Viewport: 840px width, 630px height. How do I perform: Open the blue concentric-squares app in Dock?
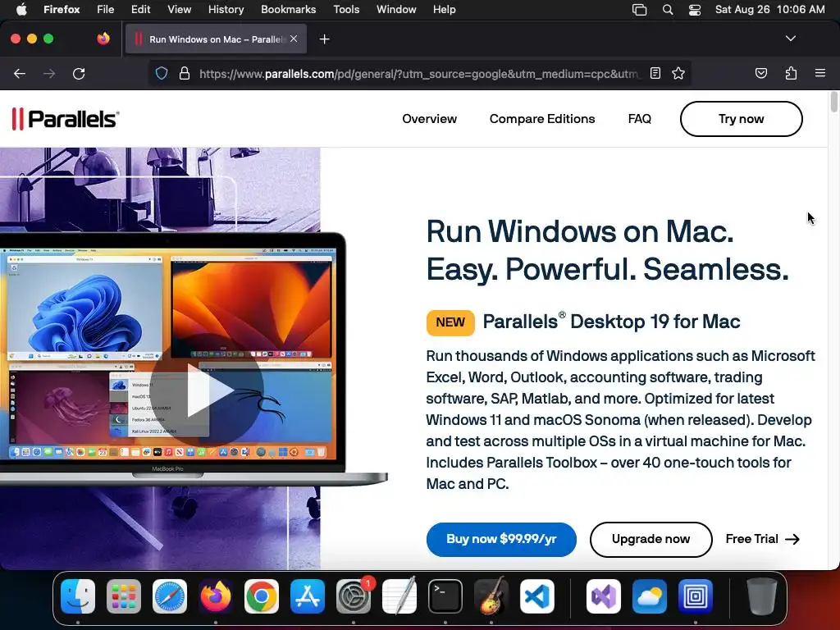coord(696,596)
